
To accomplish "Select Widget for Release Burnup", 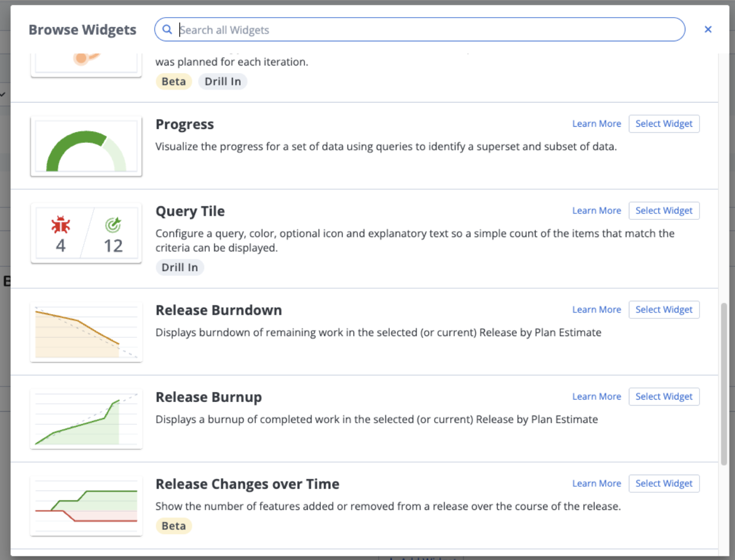I will click(x=664, y=397).
